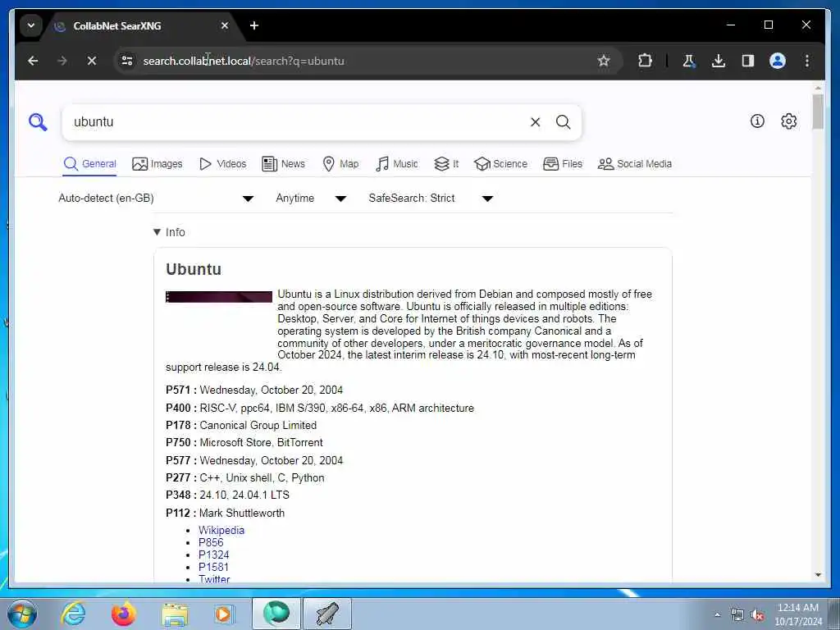840x630 pixels.
Task: Select the General search tab
Action: (90, 164)
